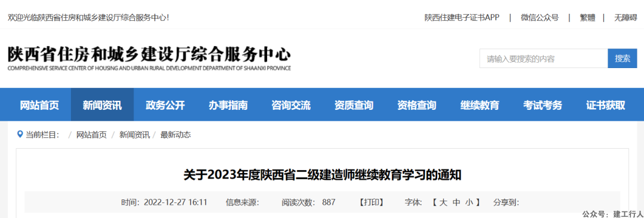Open the 继续教育 nav item

pyautogui.click(x=479, y=105)
